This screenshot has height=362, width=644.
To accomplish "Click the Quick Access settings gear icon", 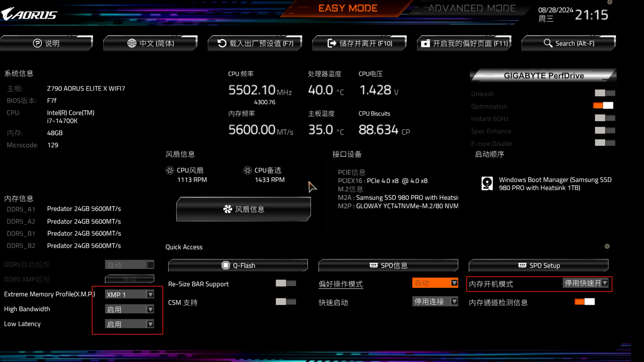I will tap(607, 246).
